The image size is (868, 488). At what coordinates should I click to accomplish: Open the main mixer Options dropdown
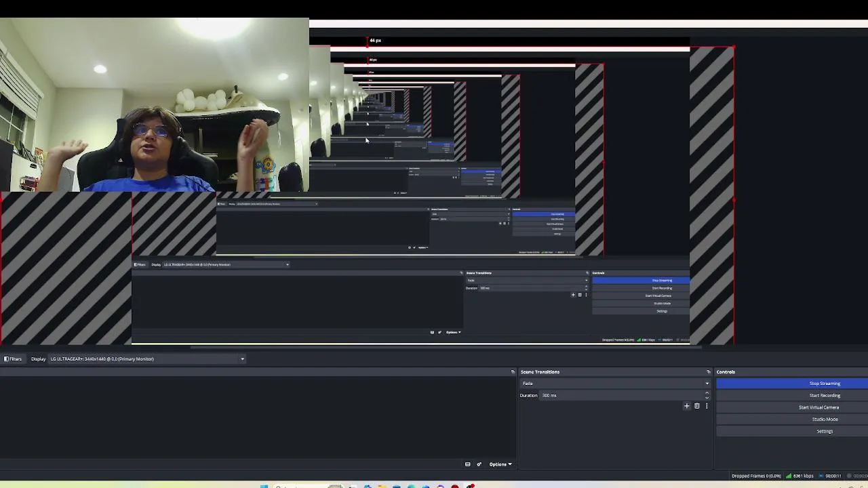click(x=500, y=464)
